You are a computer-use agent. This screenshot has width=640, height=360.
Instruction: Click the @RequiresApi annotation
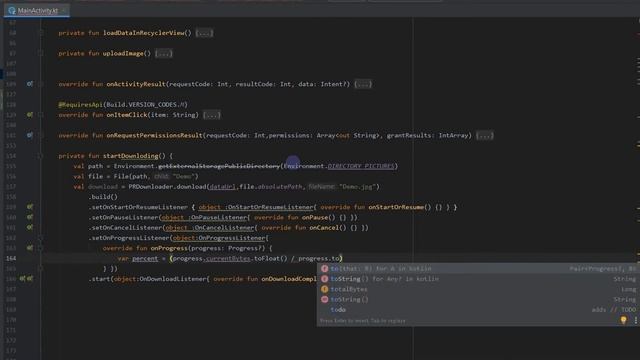coord(81,104)
